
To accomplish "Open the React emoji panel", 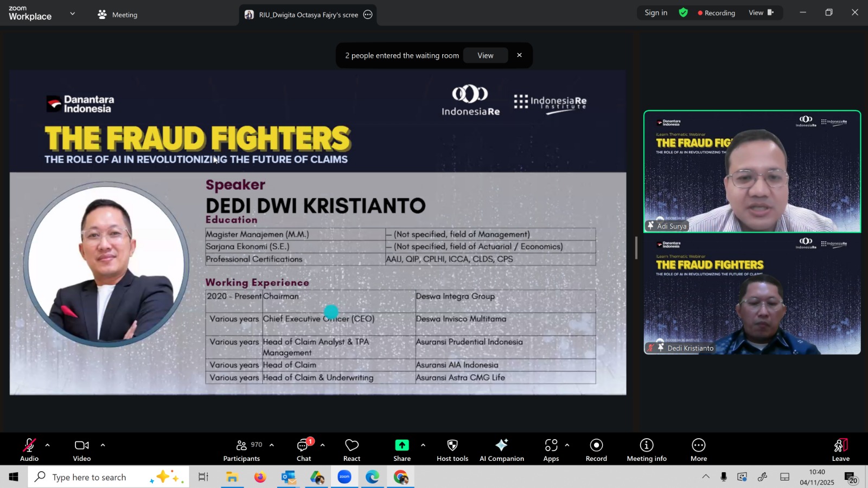I will [x=352, y=450].
